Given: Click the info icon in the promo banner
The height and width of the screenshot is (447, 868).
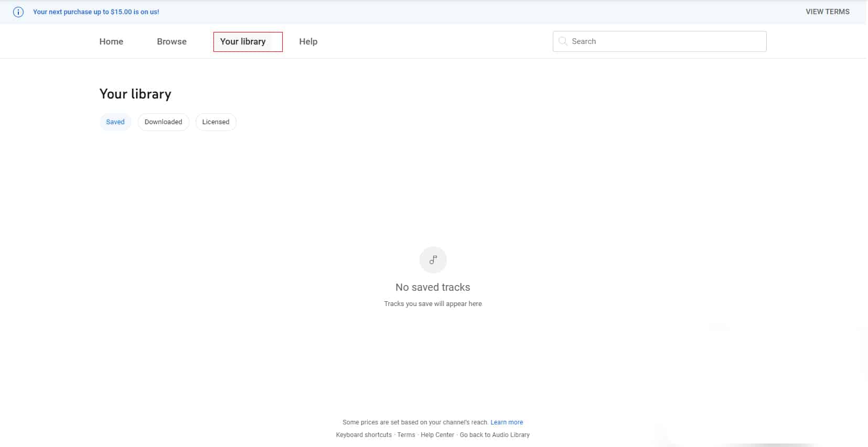Looking at the screenshot, I should 18,12.
